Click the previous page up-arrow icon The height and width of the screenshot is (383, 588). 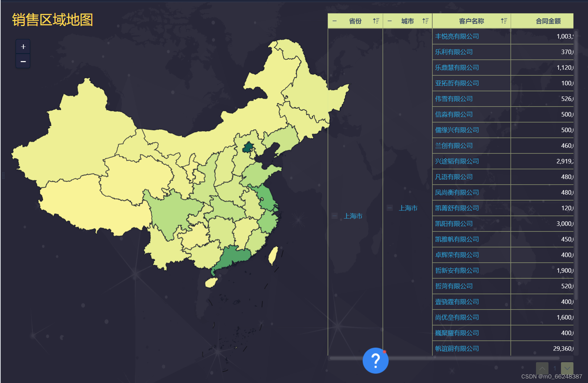coord(542,368)
